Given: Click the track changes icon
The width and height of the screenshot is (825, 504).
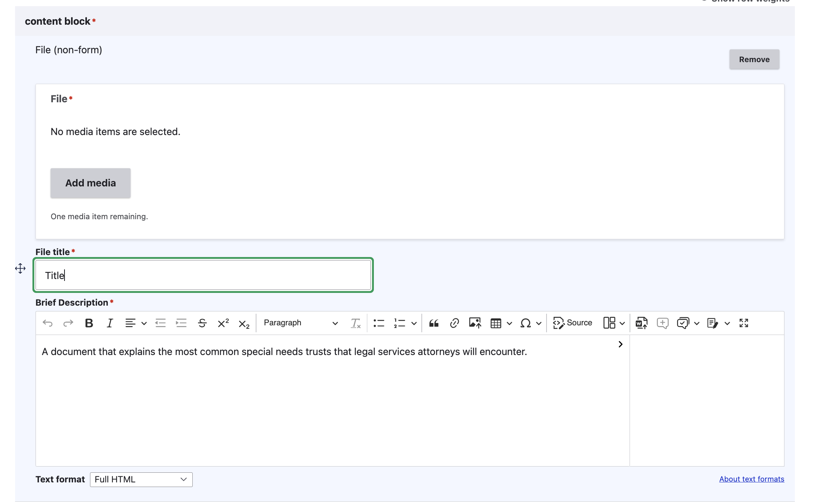Looking at the screenshot, I should pyautogui.click(x=713, y=323).
